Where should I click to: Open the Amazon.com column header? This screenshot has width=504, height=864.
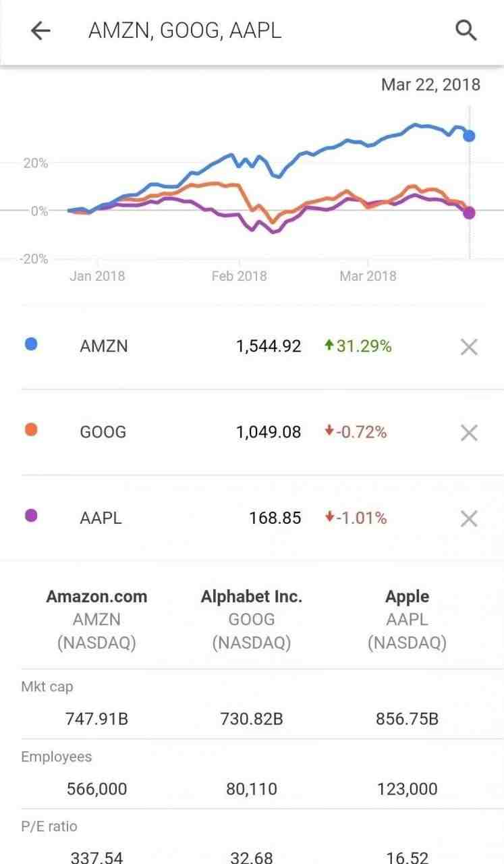click(96, 597)
